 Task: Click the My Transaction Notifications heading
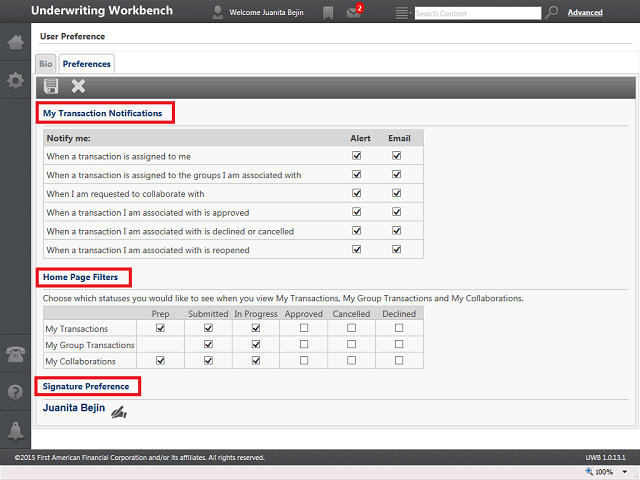[102, 113]
